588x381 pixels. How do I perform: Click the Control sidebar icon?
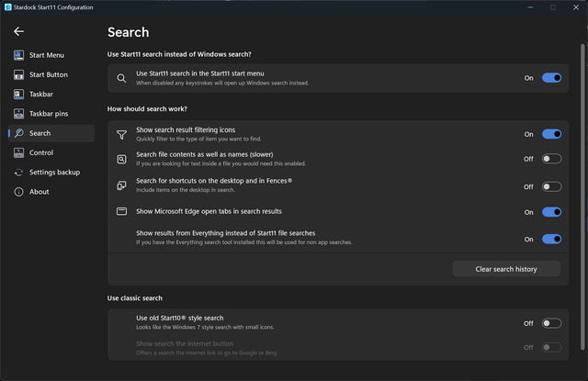tap(18, 152)
